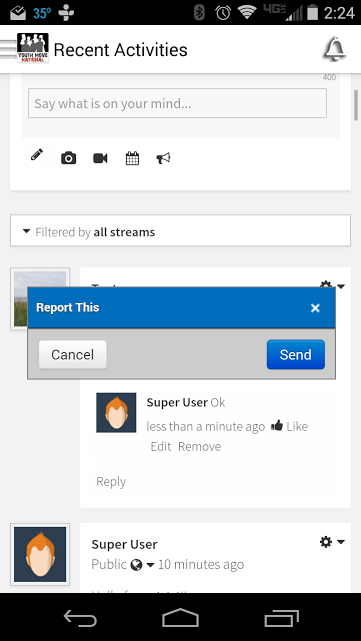The width and height of the screenshot is (361, 641).
Task: Select the camera photo post icon
Action: 68,158
